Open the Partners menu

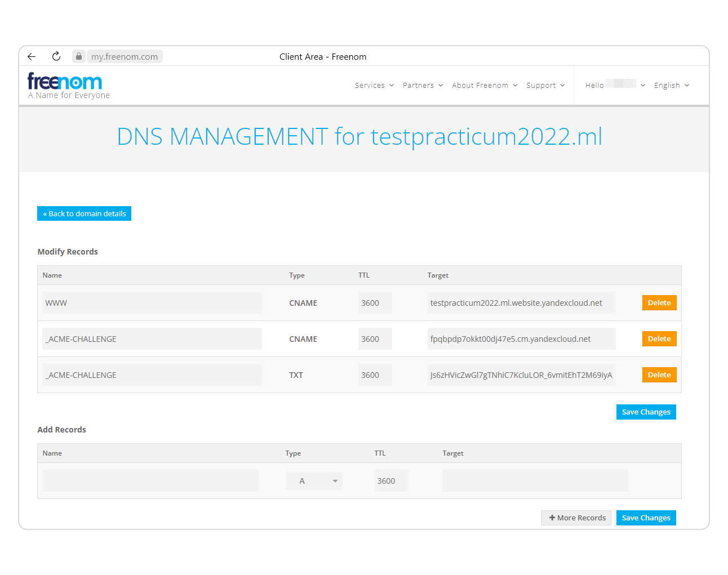(423, 85)
